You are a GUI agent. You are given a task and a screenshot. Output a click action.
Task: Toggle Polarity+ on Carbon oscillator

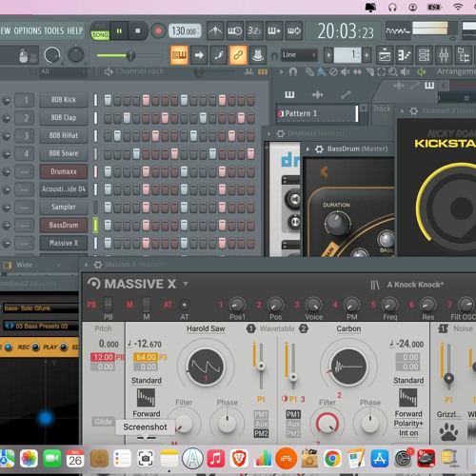click(x=408, y=424)
